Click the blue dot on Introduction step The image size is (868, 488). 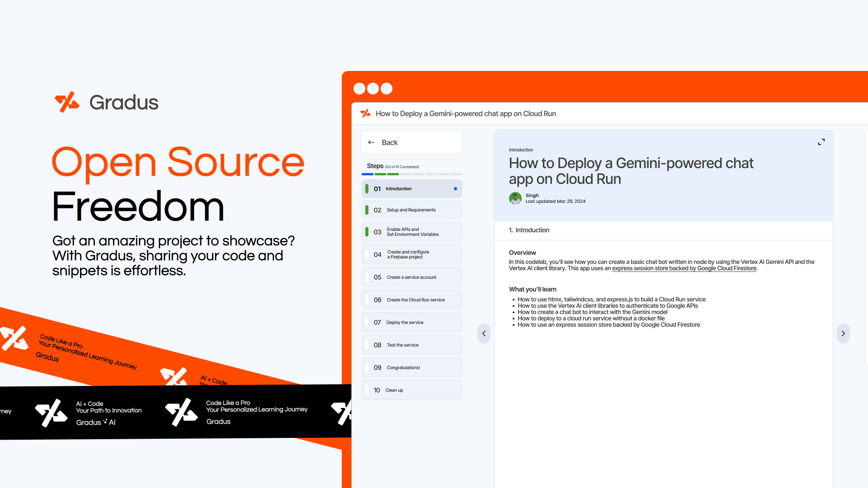tap(455, 189)
